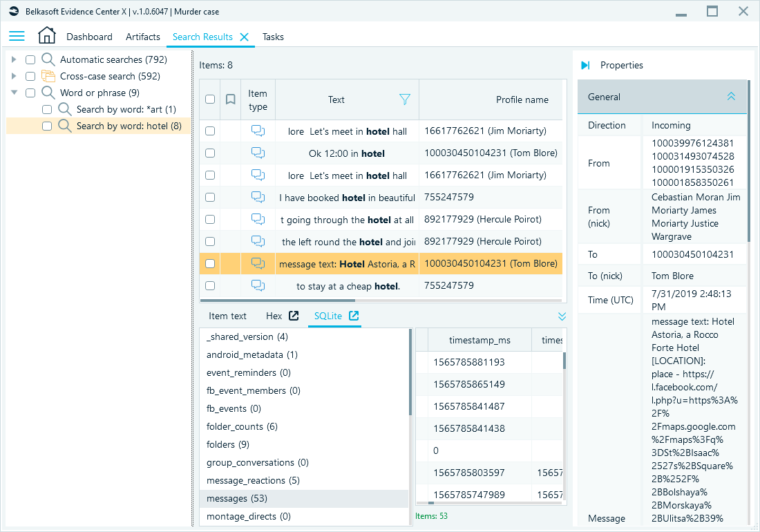760x532 pixels.
Task: Check the box for 'stay at a cheap hotel' row
Action: (x=210, y=286)
